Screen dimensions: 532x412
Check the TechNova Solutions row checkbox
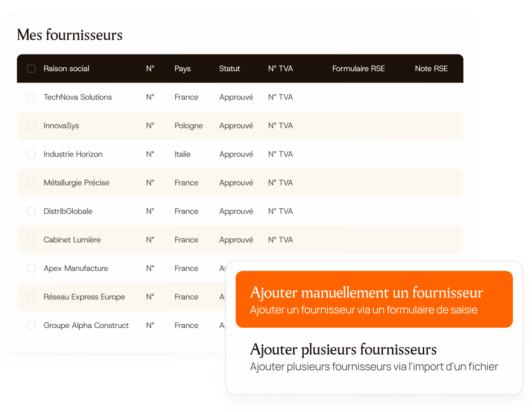coord(31,97)
